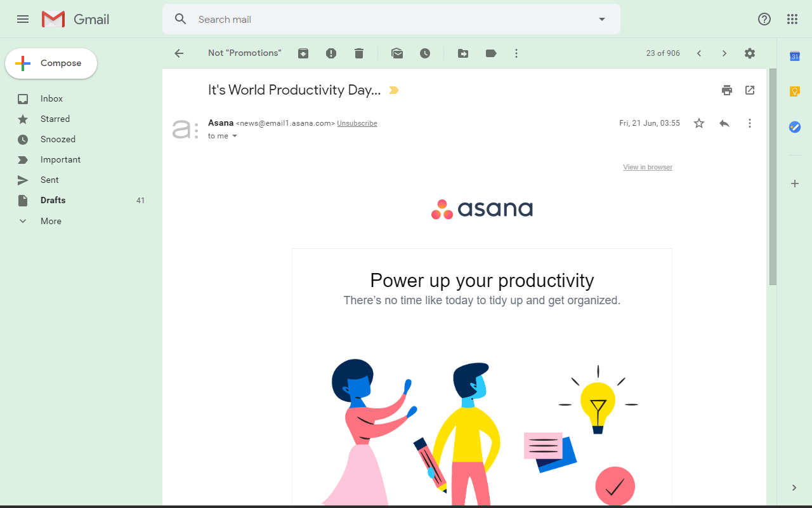Open the search options dropdown

pyautogui.click(x=601, y=19)
